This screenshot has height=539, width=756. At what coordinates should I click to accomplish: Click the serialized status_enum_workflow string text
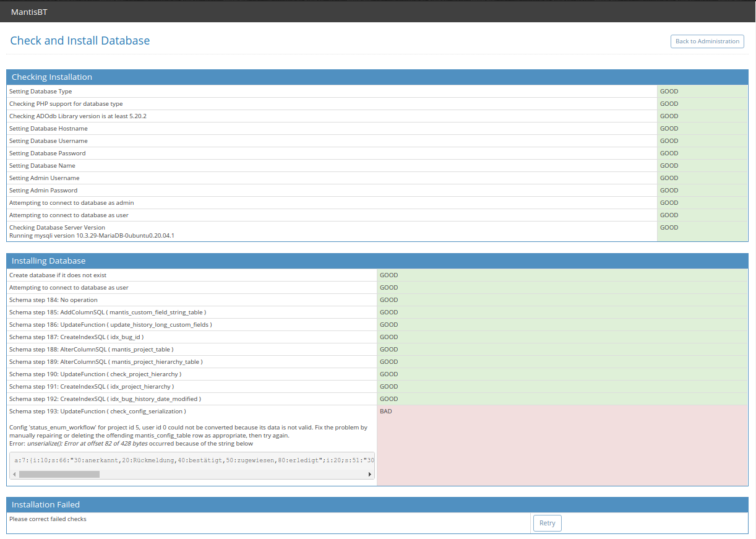click(x=193, y=460)
